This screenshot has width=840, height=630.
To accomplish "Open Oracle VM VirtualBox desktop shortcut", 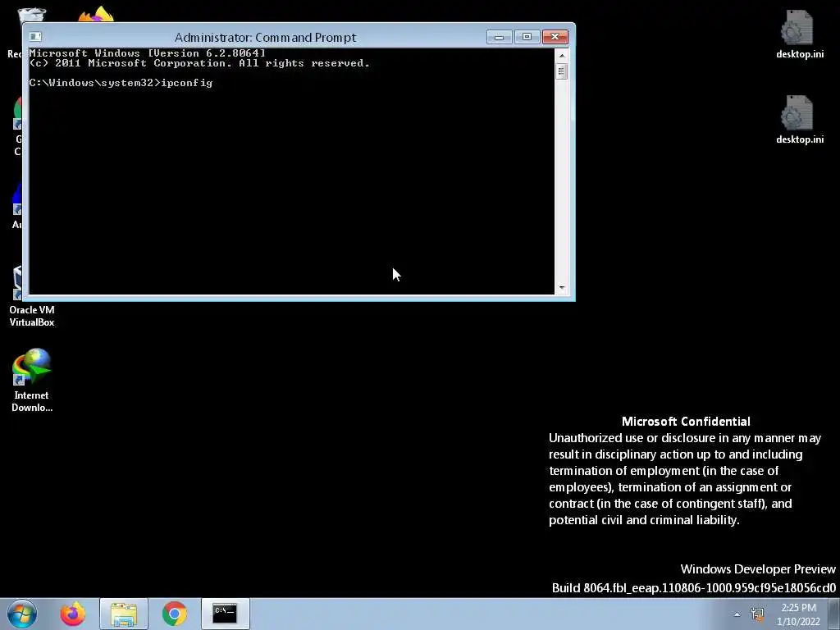I will 31,296.
